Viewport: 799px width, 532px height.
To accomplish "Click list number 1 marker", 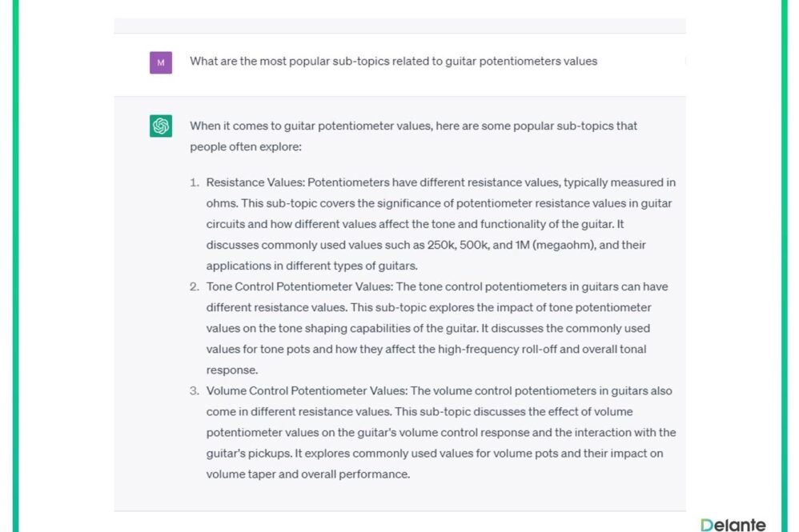I will [194, 182].
